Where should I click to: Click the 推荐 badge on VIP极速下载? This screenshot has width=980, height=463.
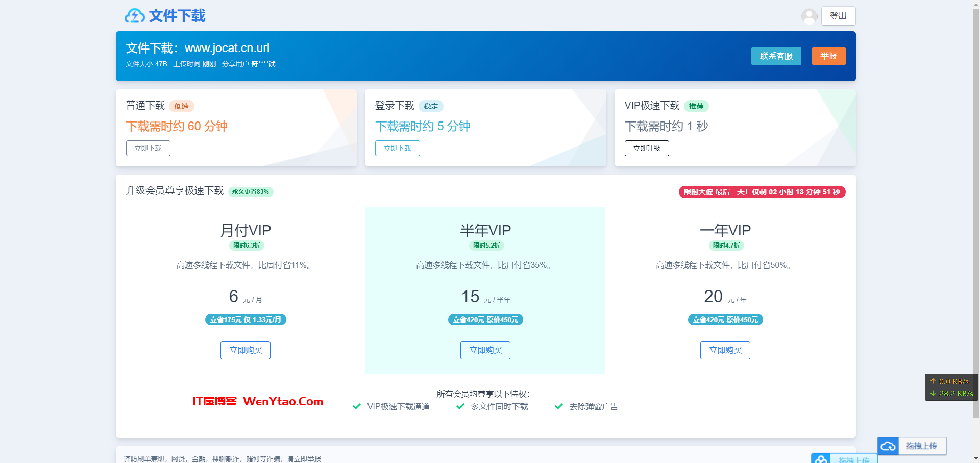click(696, 106)
